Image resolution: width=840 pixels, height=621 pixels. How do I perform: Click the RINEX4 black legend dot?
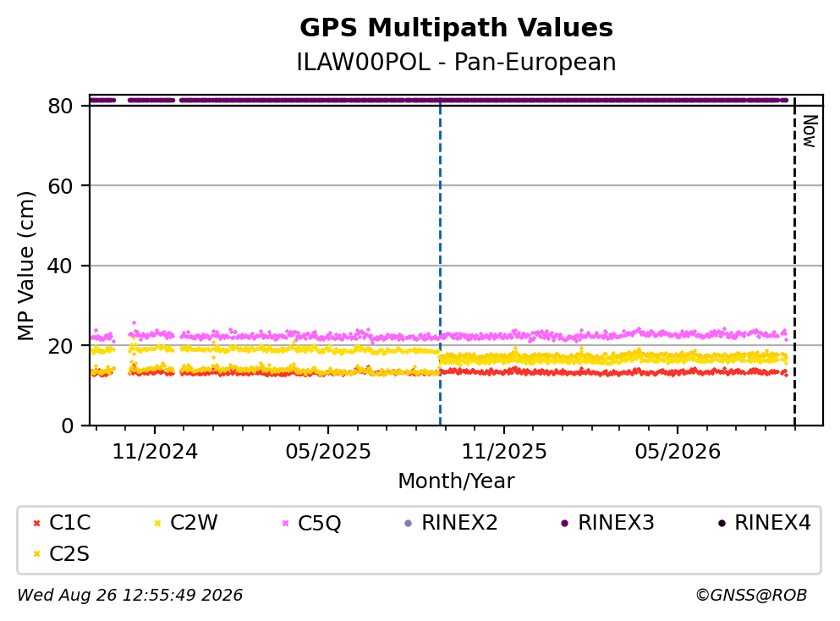tap(722, 523)
